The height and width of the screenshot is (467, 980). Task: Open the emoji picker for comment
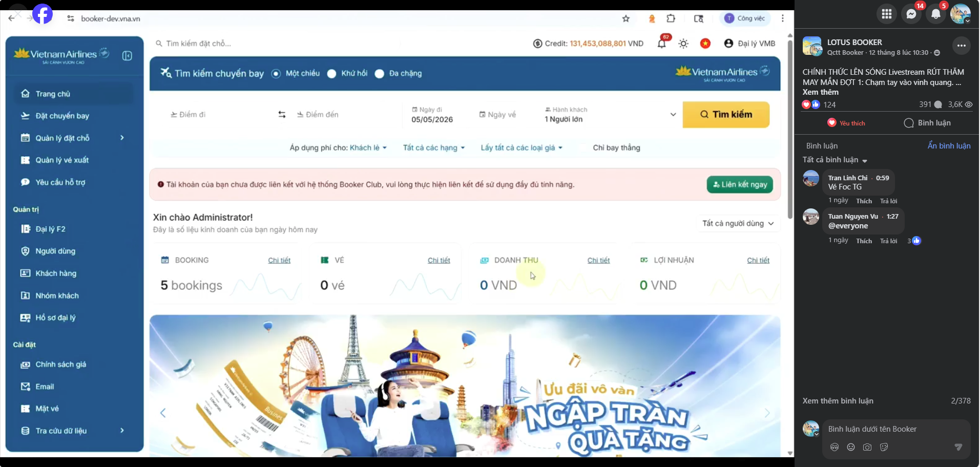(x=851, y=447)
